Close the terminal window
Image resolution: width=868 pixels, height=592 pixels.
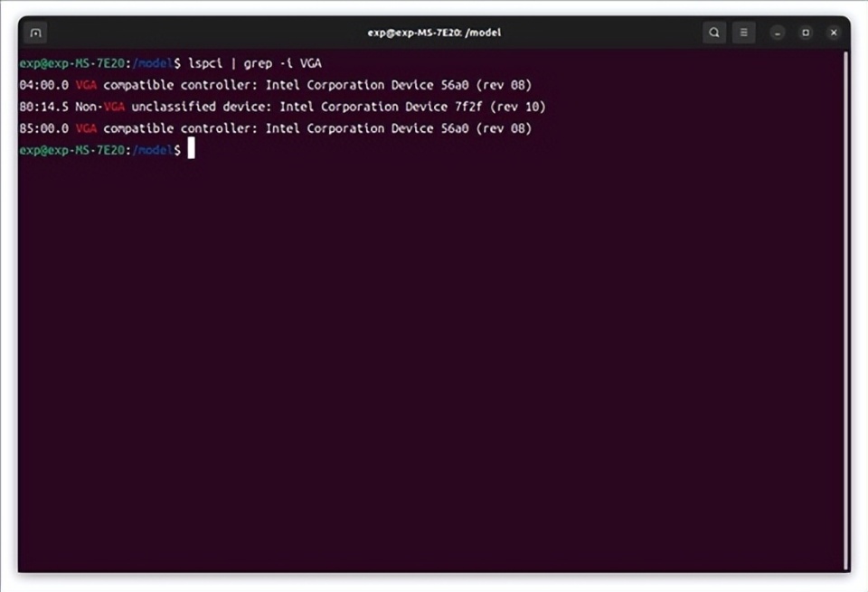[x=834, y=33]
